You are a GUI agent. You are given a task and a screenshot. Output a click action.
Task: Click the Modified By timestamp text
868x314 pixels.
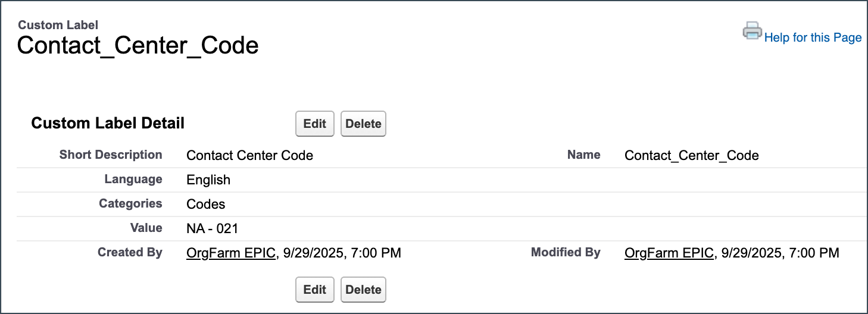[779, 253]
